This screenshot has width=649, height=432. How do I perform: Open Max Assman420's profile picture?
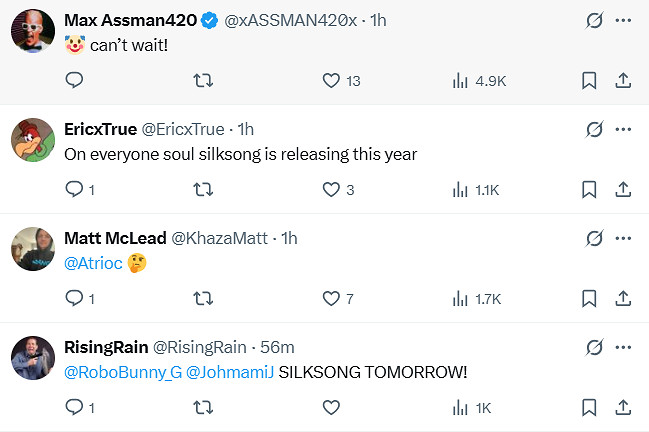[32, 30]
